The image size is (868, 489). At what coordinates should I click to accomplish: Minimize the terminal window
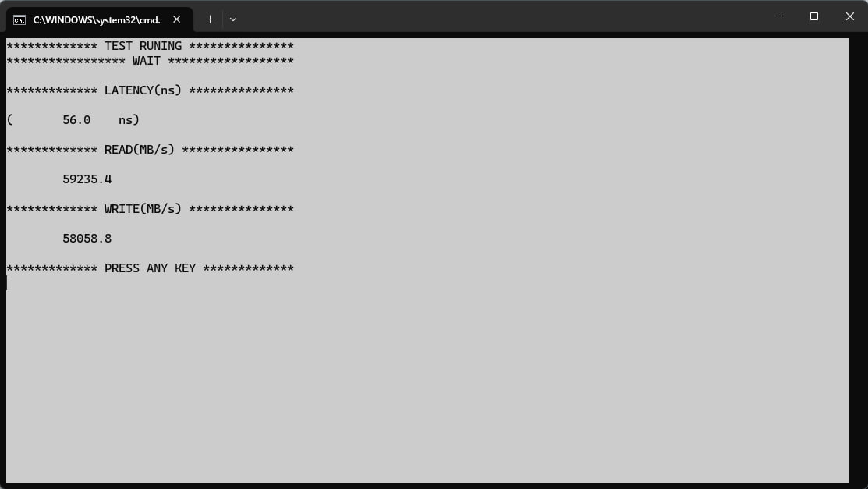(x=778, y=16)
